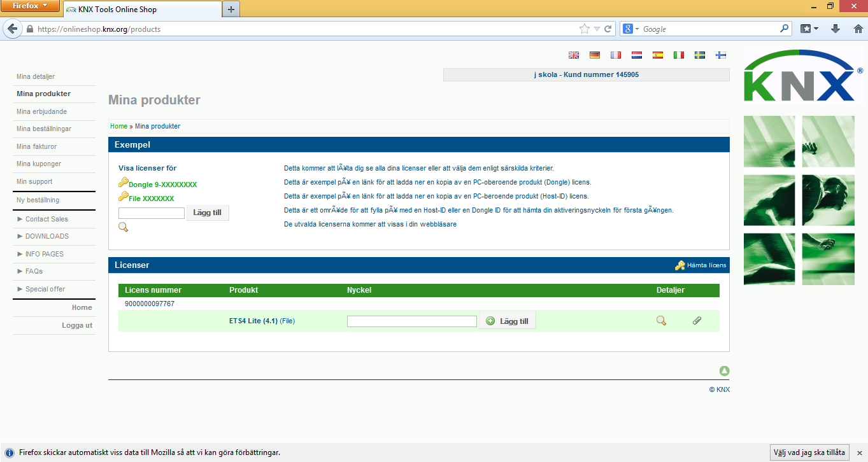Click the magnifier icon in Exempel section
This screenshot has width=868, height=462.
[x=124, y=227]
